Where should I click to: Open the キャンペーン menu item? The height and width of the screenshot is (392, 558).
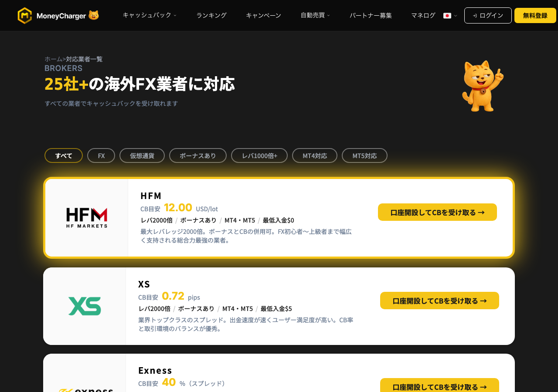[263, 15]
